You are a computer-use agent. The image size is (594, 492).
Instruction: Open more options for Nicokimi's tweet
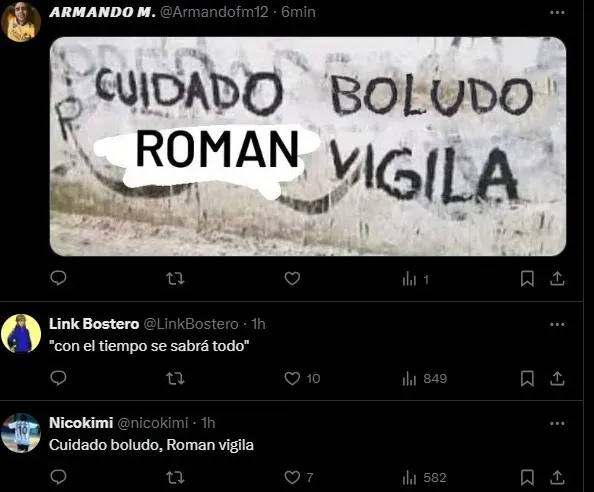click(557, 423)
